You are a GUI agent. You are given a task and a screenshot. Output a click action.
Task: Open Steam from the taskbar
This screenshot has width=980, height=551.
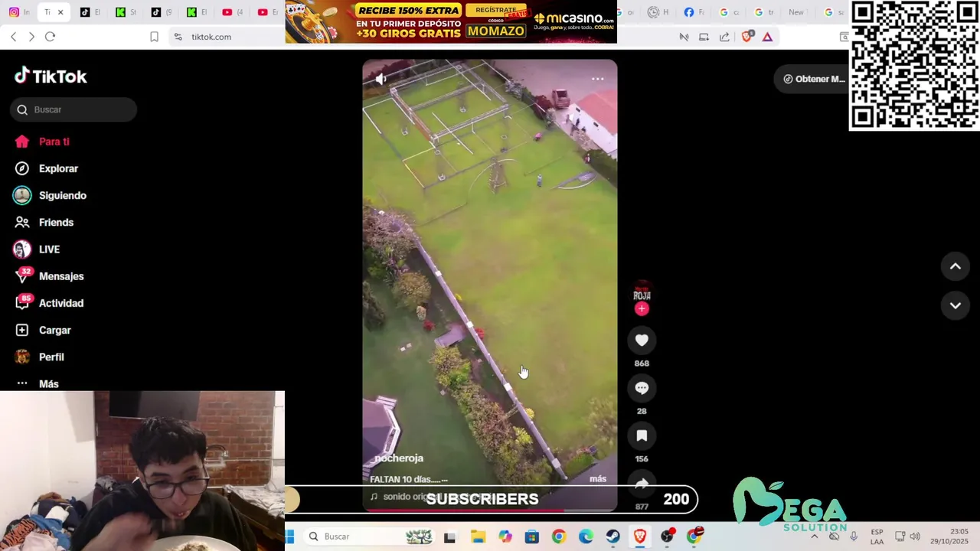click(x=612, y=537)
